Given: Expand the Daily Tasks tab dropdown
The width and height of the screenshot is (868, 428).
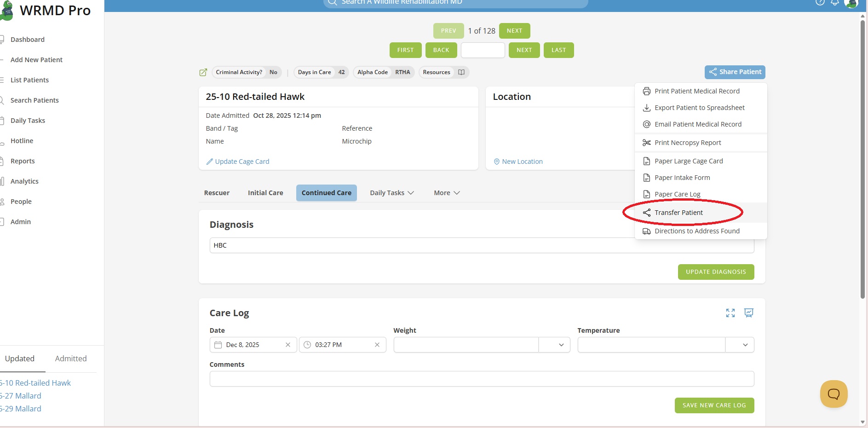Looking at the screenshot, I should click(x=392, y=193).
